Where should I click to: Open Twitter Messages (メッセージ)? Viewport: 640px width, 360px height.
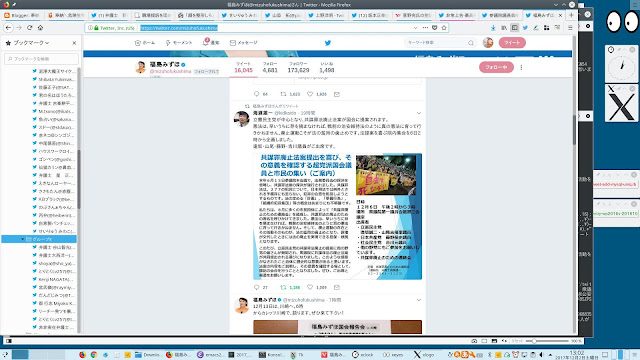point(244,42)
